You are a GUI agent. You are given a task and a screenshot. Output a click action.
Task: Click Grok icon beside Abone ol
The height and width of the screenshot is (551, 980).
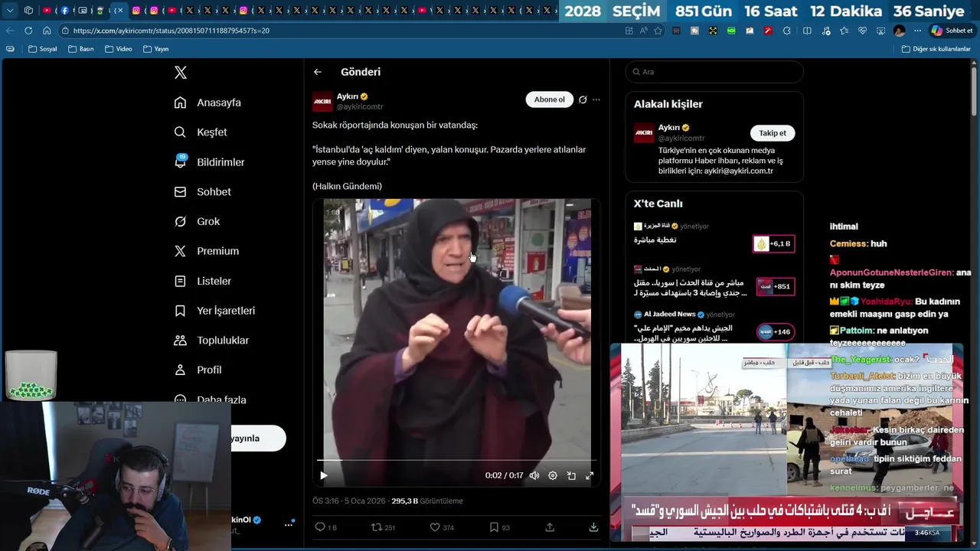click(x=583, y=99)
